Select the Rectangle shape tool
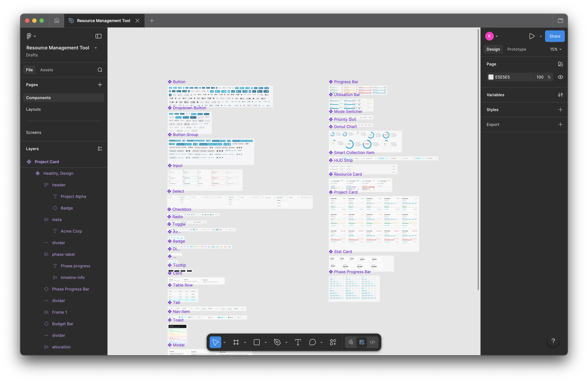The height and width of the screenshot is (382, 588). [x=257, y=342]
